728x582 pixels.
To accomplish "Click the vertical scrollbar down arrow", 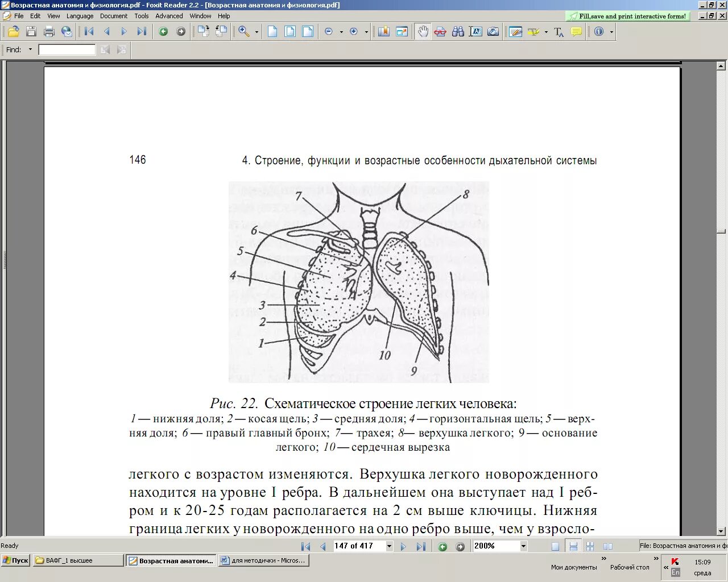I will [x=722, y=531].
